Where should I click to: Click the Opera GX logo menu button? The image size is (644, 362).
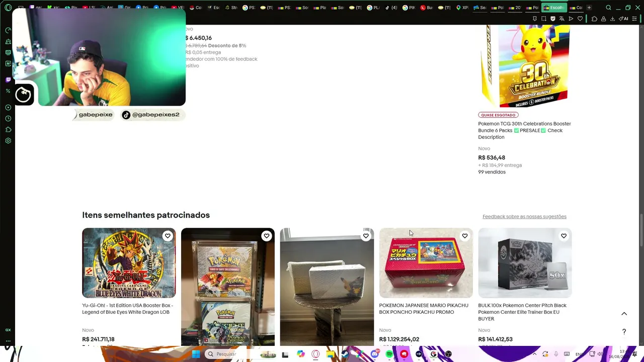coord(8,8)
